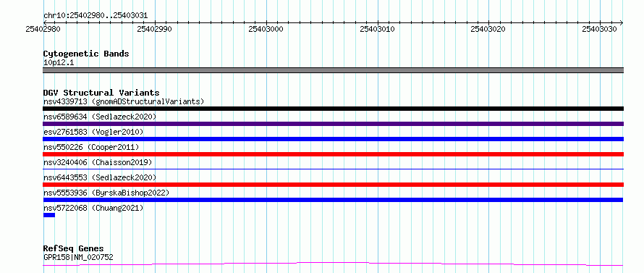Viewport: 644px width, 273px height.
Task: Click the chr10:25402980..25403031 region label
Action: (96, 16)
